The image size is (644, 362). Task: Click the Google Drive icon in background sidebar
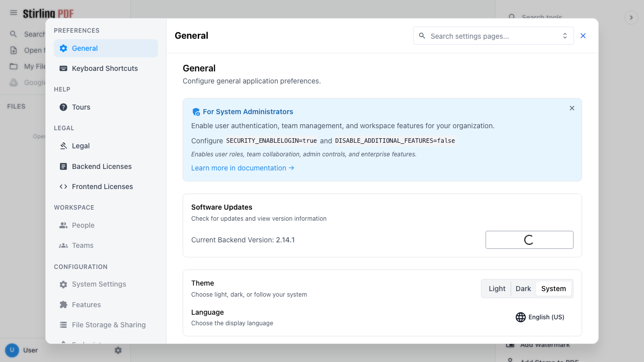[14, 82]
